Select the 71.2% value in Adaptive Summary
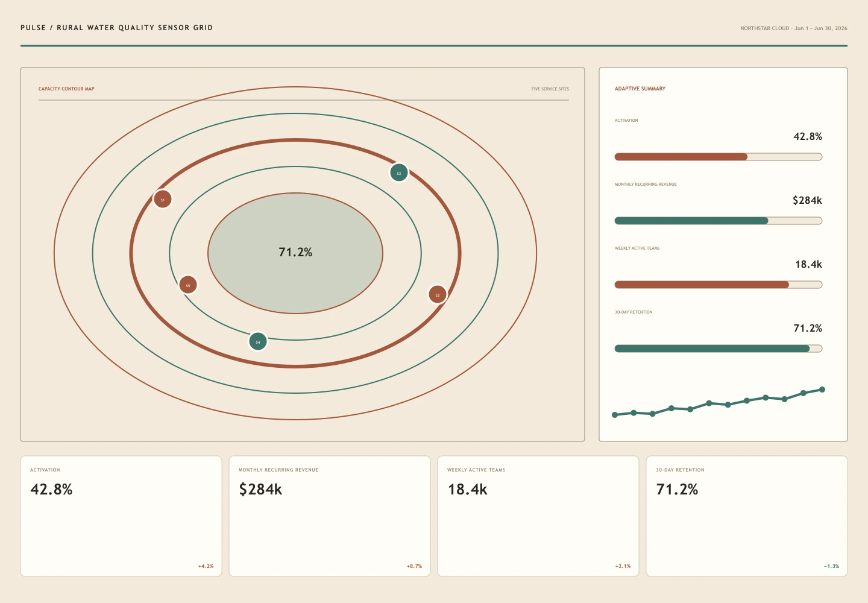The image size is (868, 603). pyautogui.click(x=808, y=329)
